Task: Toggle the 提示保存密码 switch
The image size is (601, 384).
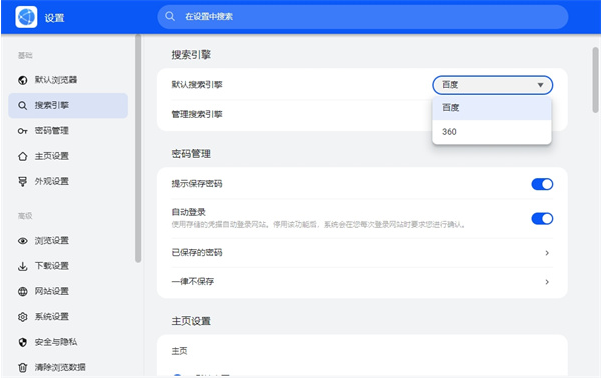Action: click(x=542, y=184)
